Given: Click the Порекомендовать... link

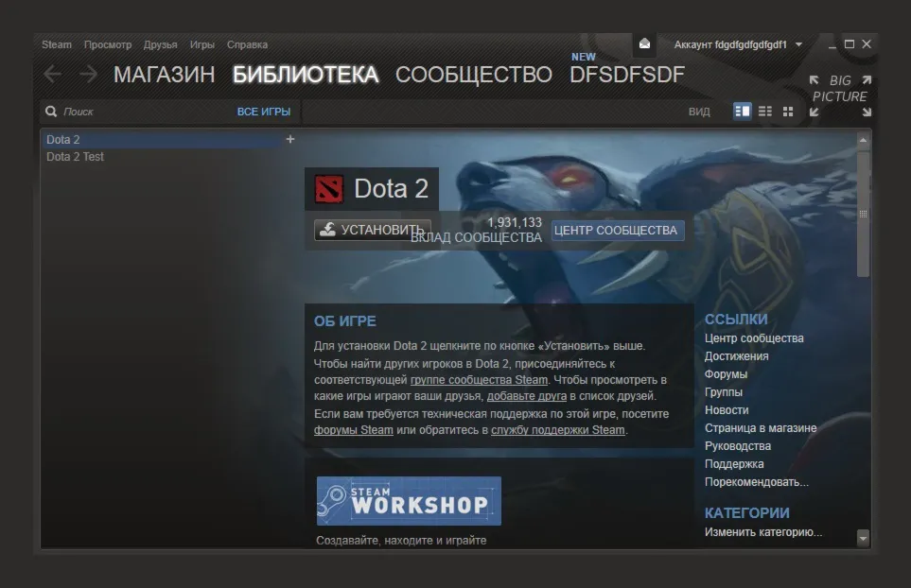Looking at the screenshot, I should (x=757, y=482).
